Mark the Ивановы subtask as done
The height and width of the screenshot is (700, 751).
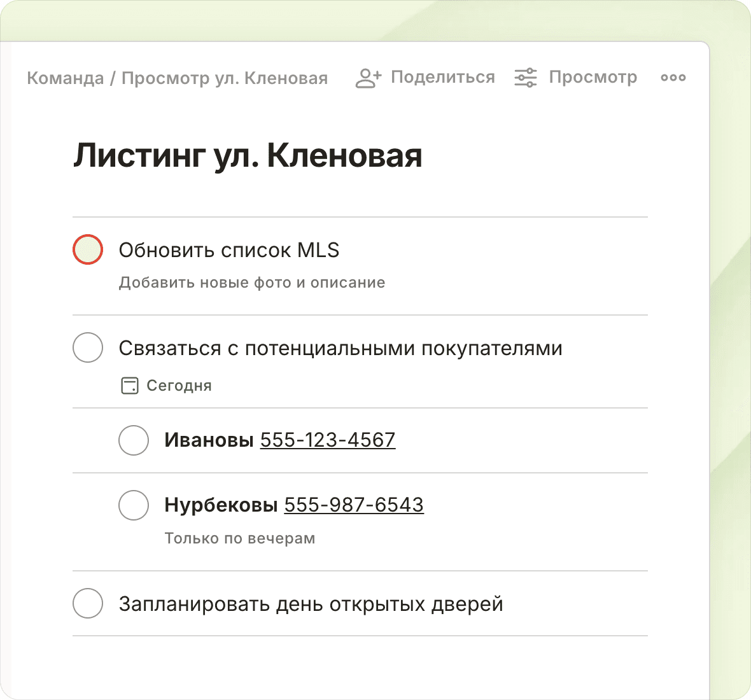click(x=134, y=440)
